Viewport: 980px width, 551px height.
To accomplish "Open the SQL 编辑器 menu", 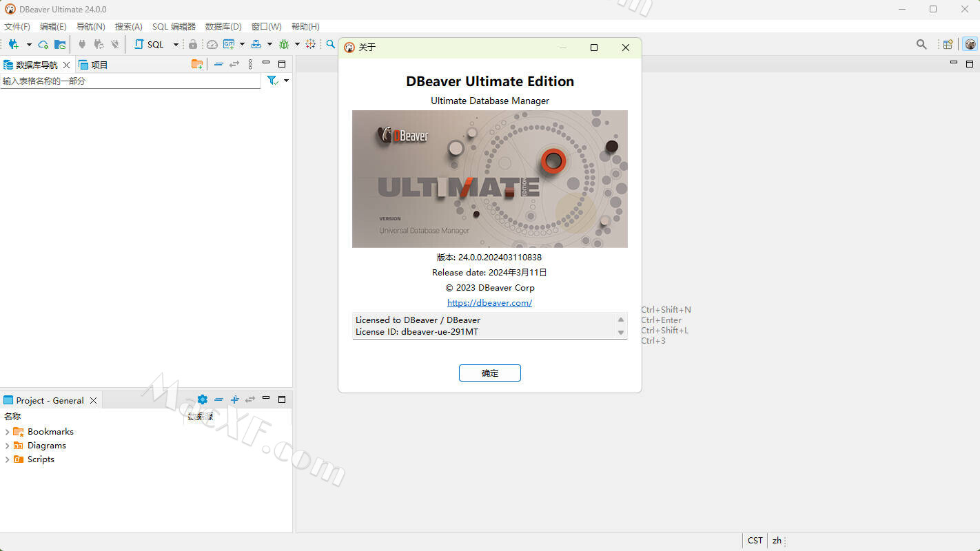I will coord(174,26).
